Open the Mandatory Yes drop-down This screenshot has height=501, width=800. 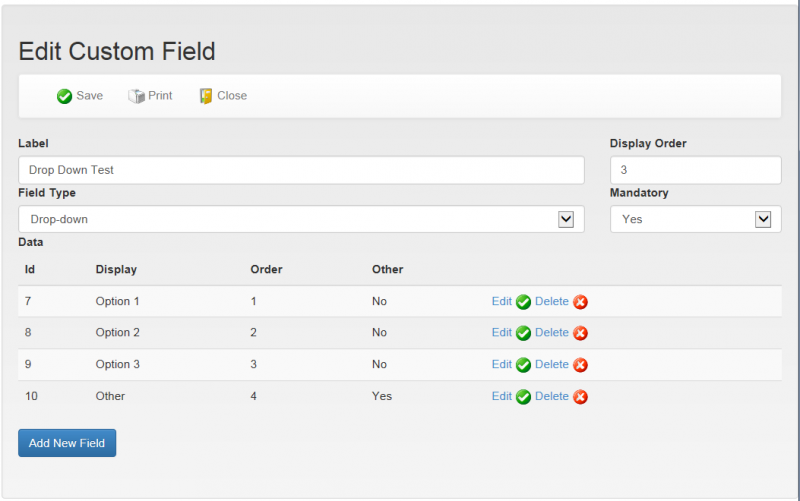point(695,219)
